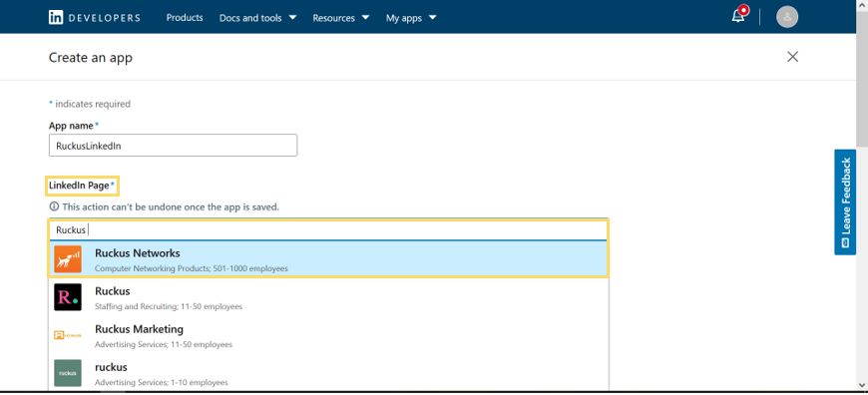Select the Ruckus Staffing and Recruiting result
Viewport: 868px width, 395px height.
(329, 297)
